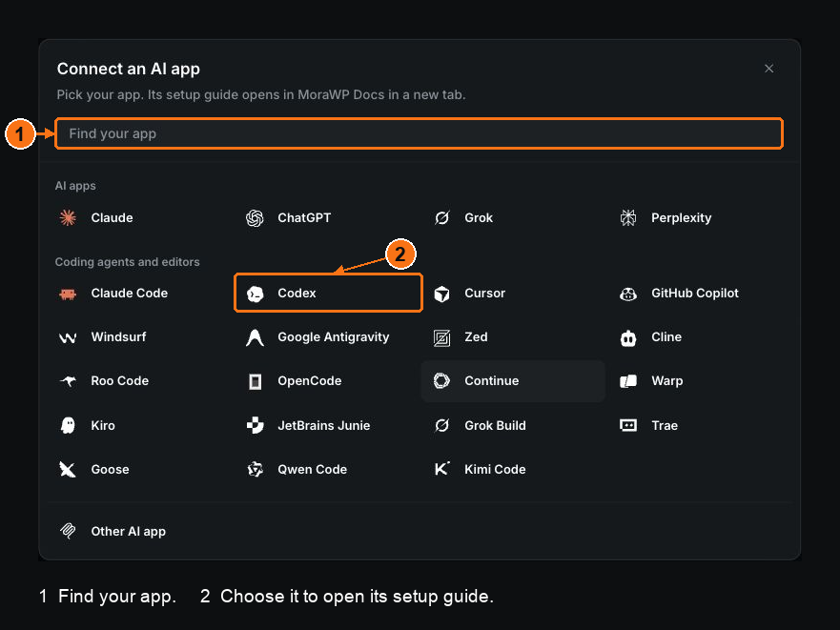Choose the Warp label
This screenshot has height=630, width=840.
[x=667, y=381]
